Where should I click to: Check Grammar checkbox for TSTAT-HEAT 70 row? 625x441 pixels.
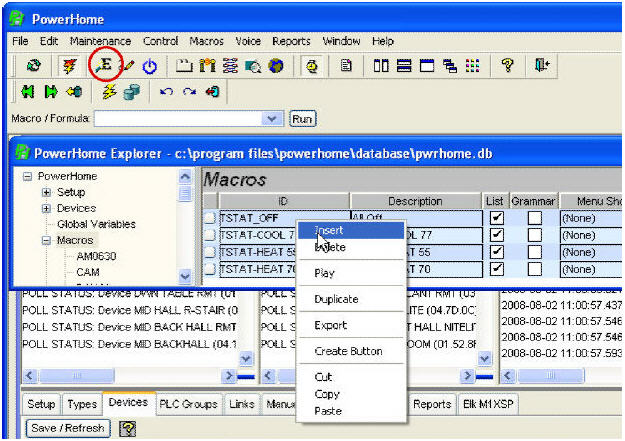click(535, 269)
